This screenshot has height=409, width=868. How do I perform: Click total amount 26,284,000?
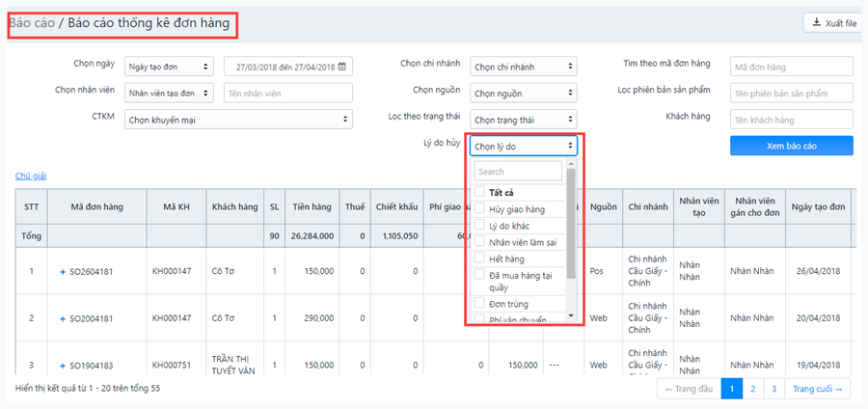pyautogui.click(x=312, y=235)
